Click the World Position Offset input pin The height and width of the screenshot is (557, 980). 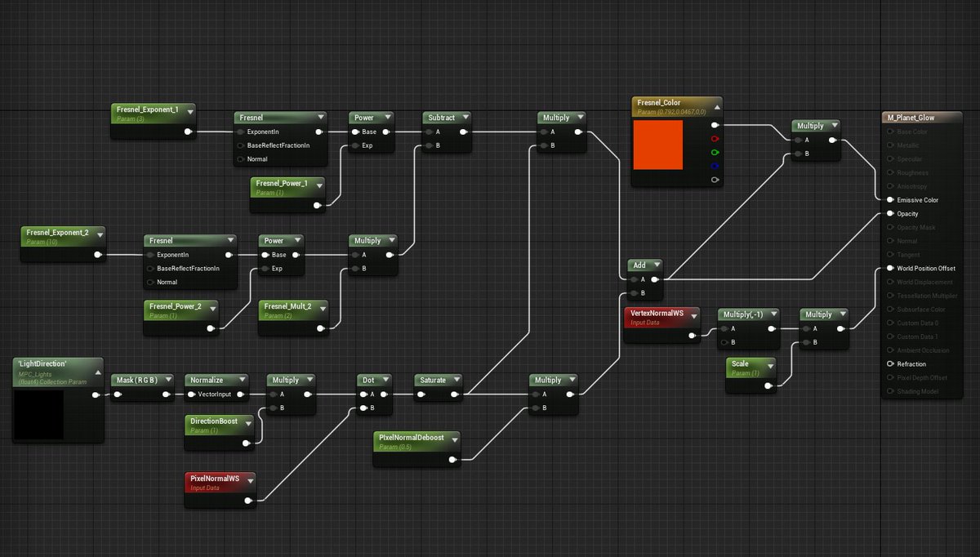[x=890, y=268]
